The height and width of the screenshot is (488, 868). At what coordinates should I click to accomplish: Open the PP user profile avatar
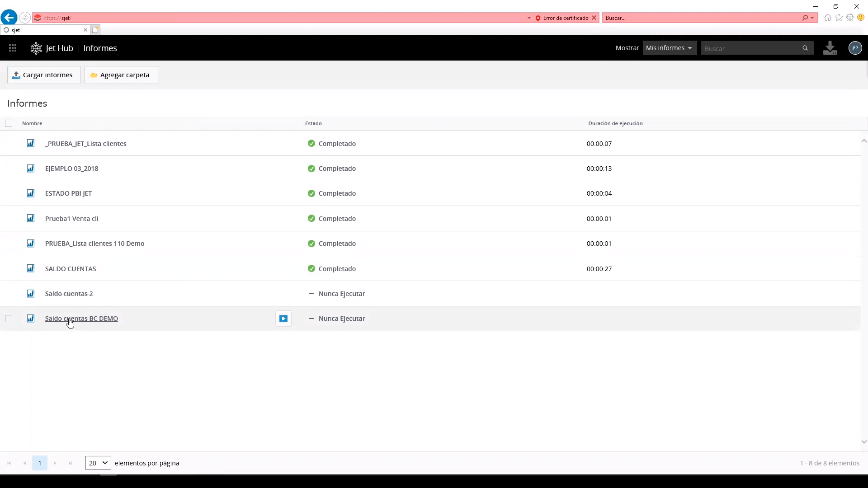(x=855, y=48)
